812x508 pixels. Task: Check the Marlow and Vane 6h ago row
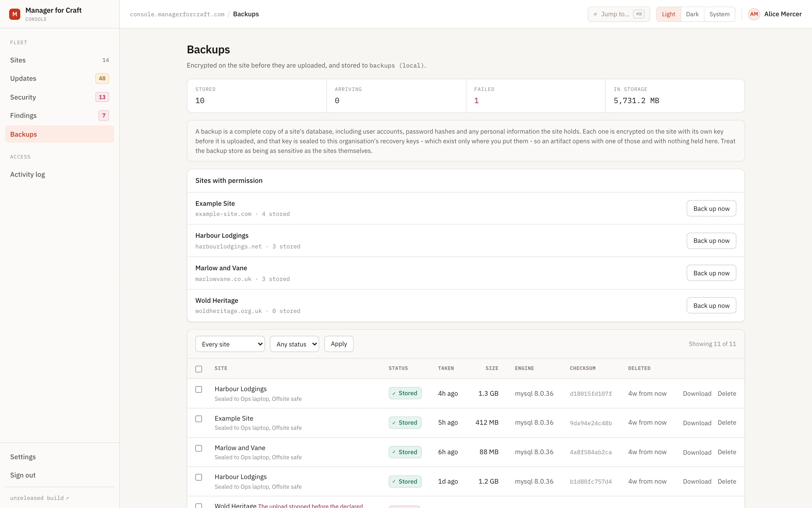point(199,448)
